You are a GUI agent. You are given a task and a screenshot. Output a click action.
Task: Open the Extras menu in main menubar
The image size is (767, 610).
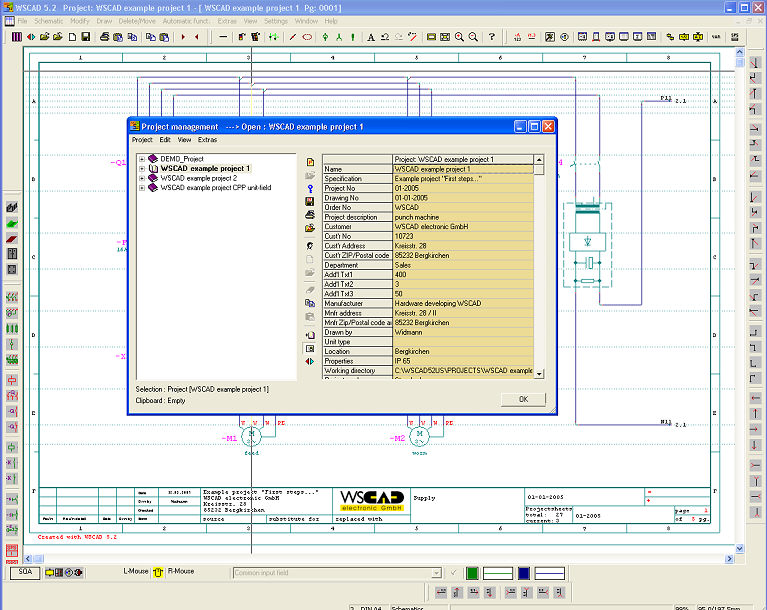[x=227, y=21]
